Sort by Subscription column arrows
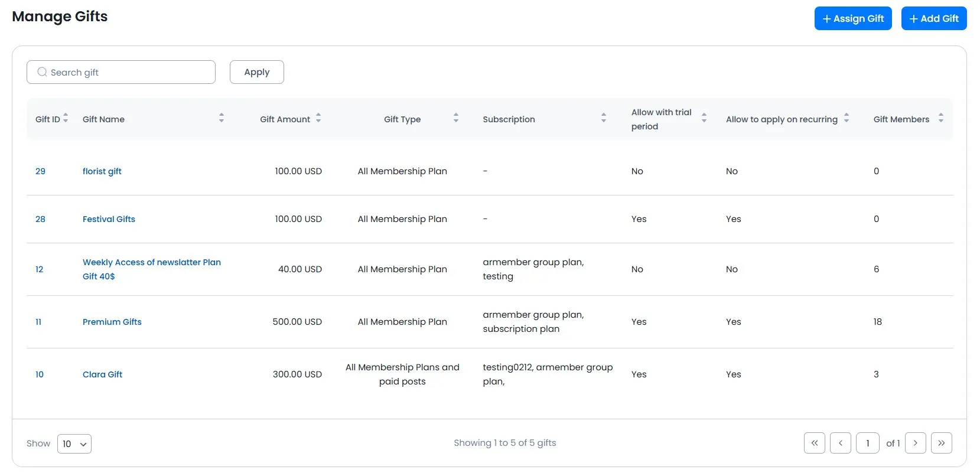The height and width of the screenshot is (476, 980). 604,118
